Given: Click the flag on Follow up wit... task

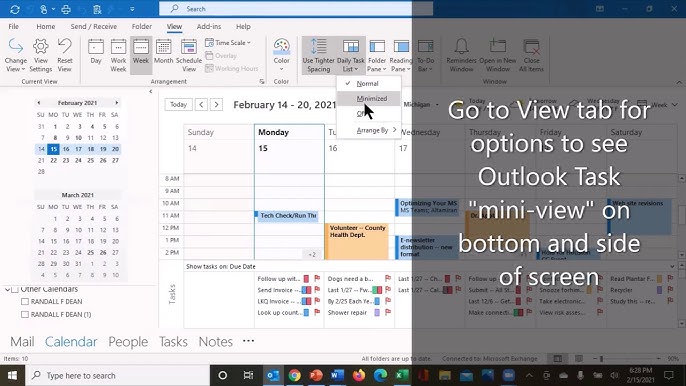Looking at the screenshot, I should coord(317,278).
